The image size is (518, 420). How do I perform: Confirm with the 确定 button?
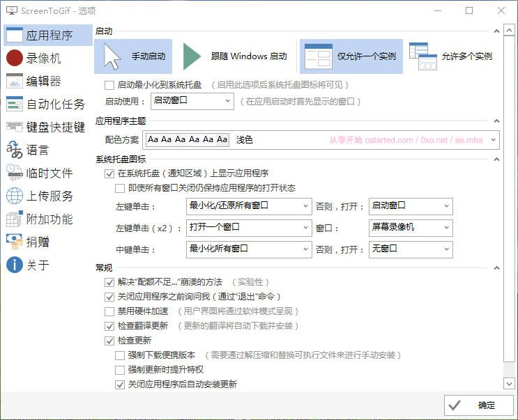click(x=479, y=405)
